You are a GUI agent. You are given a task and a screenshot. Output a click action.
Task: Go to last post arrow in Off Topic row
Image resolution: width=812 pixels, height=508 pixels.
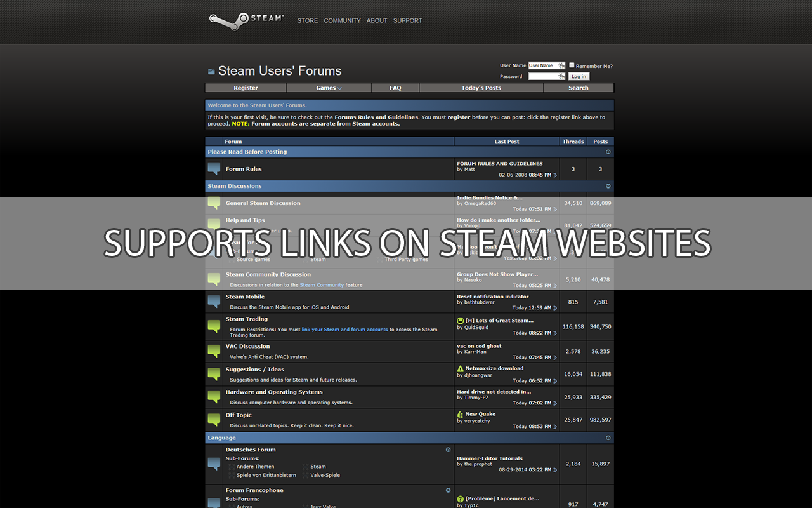coord(555,427)
